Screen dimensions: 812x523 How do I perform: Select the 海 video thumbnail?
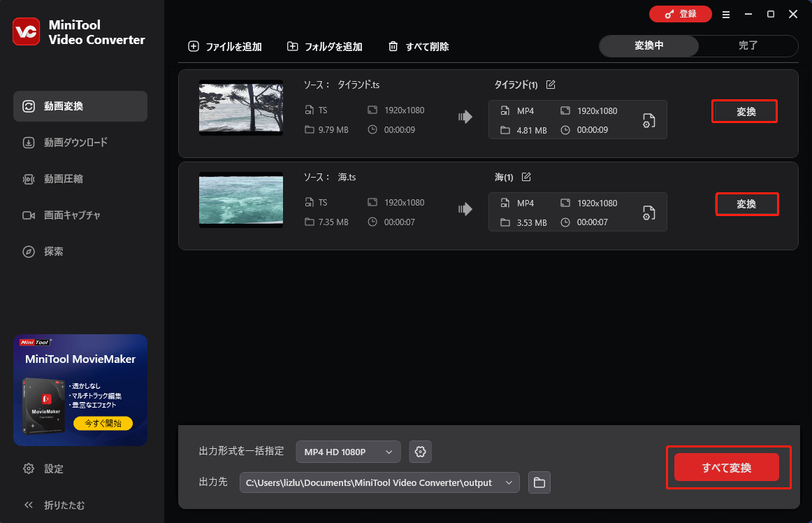241,200
